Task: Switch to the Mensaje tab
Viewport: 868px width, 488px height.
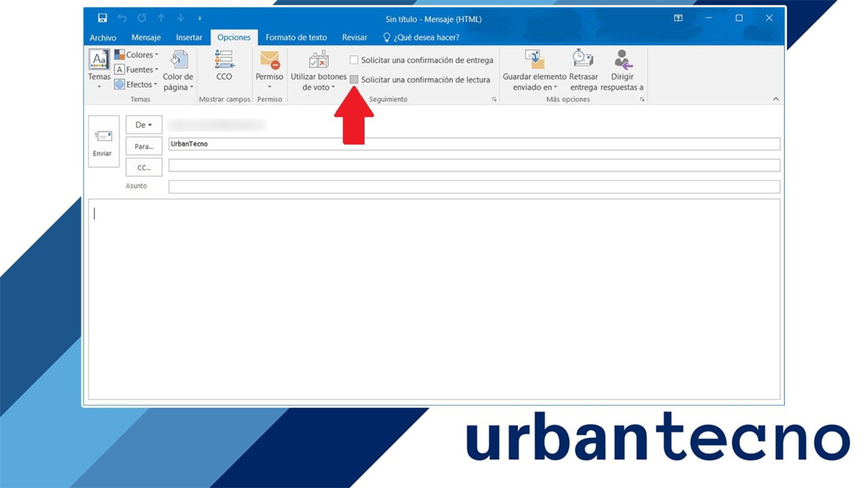Action: pyautogui.click(x=146, y=37)
